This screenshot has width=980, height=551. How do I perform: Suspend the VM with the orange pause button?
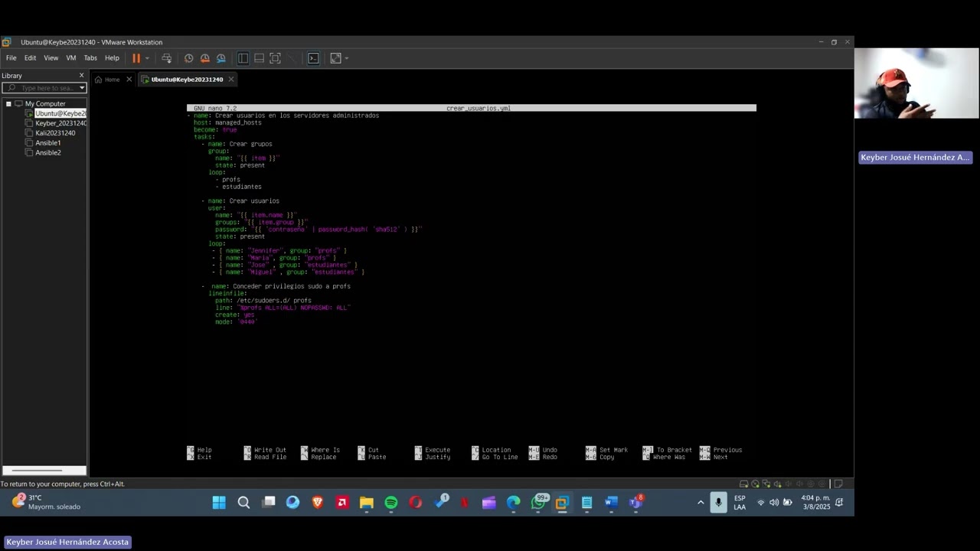pos(136,58)
